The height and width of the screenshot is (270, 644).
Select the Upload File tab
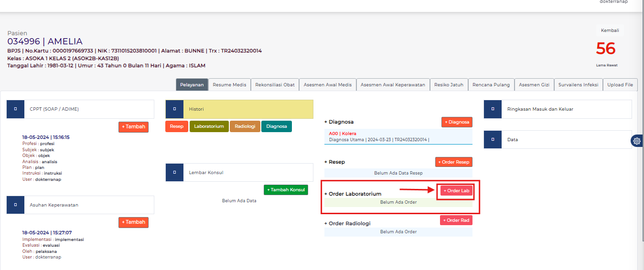click(x=620, y=85)
